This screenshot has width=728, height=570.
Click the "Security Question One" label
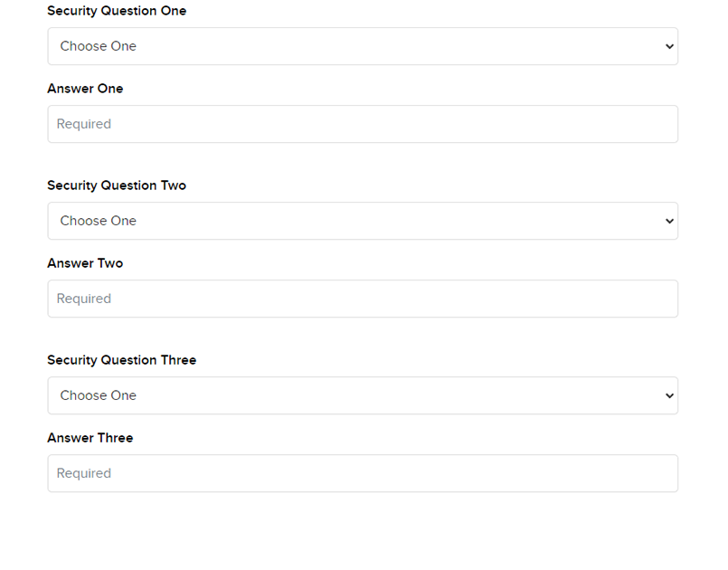pos(117,11)
